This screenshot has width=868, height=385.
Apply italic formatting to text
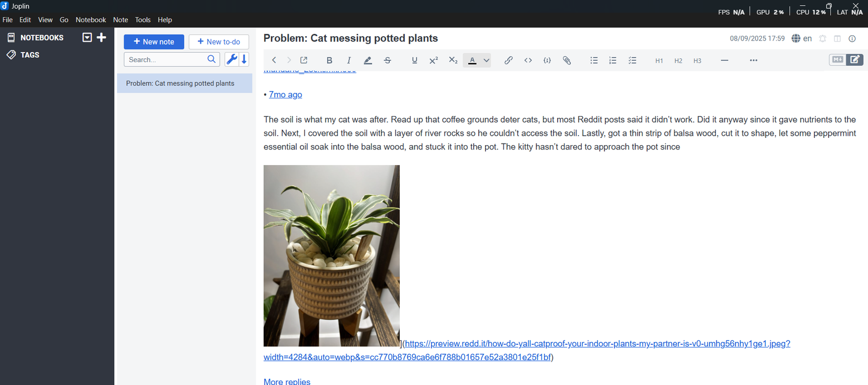tap(348, 60)
